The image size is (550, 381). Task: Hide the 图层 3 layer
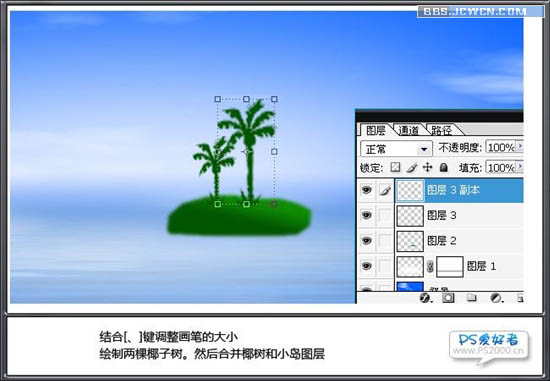coord(367,215)
